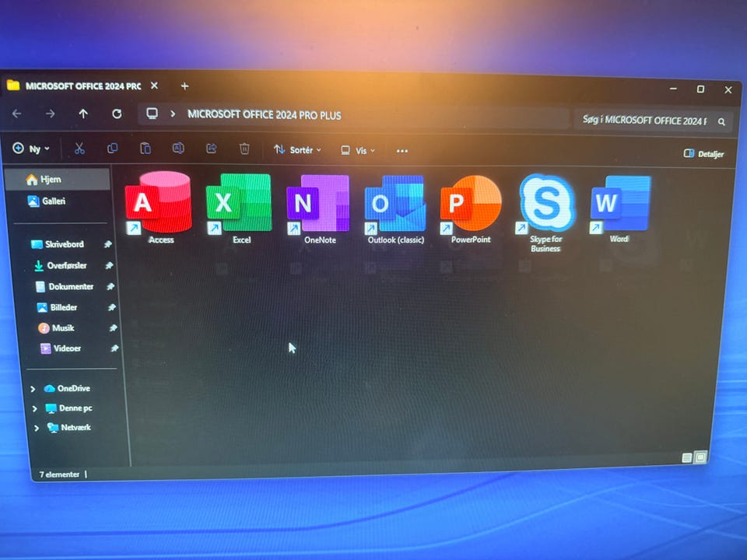
Task: Unpin Overførsler using its pin icon
Action: tap(109, 265)
